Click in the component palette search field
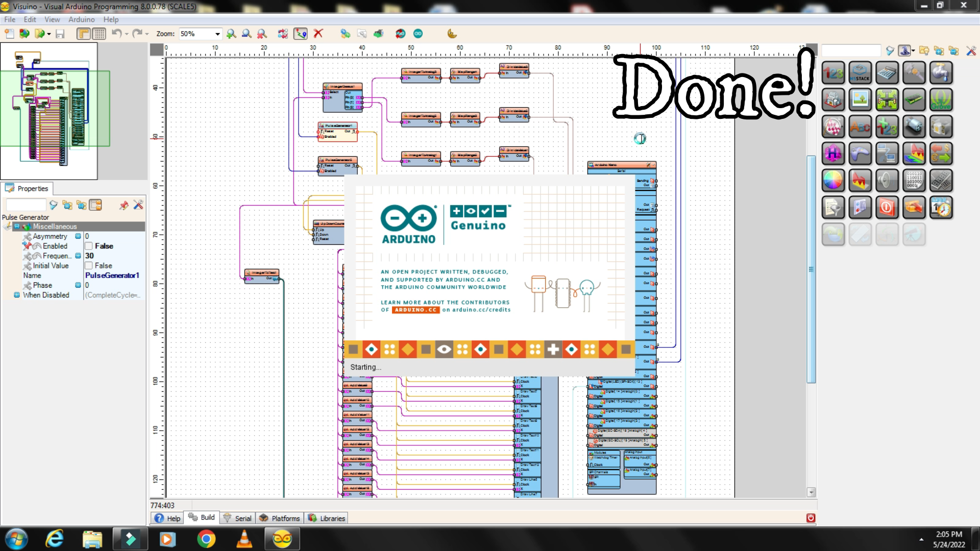This screenshot has width=980, height=551. 851,51
